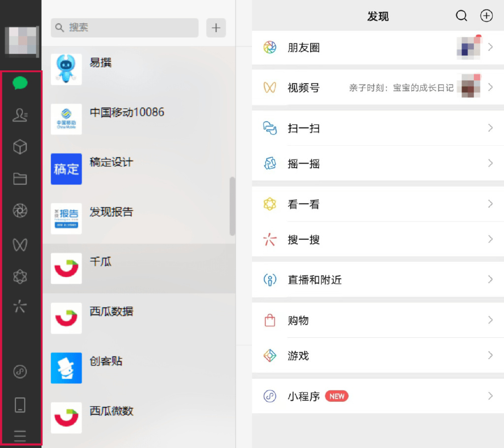Open Channels with the 视频号 sidebar icon
The image size is (504, 448).
tap(20, 243)
